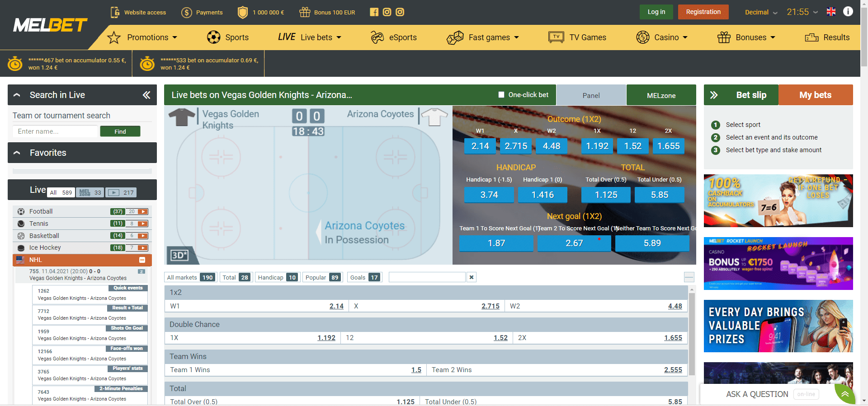Image resolution: width=868 pixels, height=406 pixels.
Task: Click the shield icon next to 1 000 000 €
Action: [243, 12]
